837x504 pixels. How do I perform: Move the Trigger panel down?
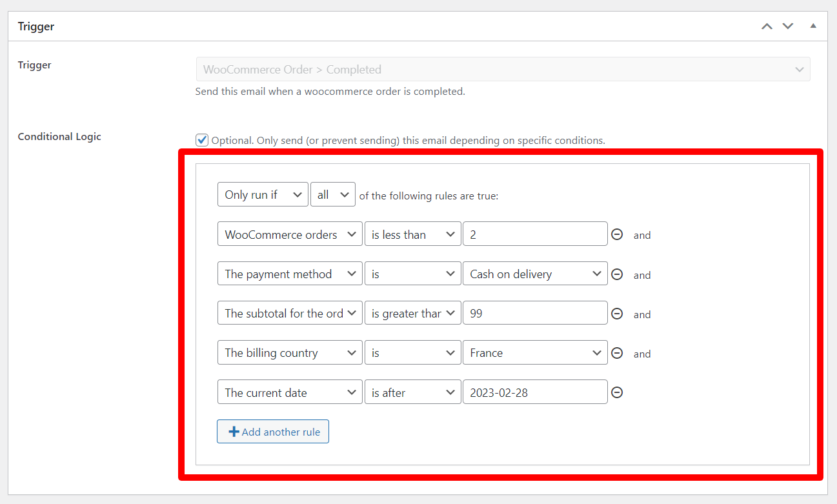pyautogui.click(x=787, y=26)
